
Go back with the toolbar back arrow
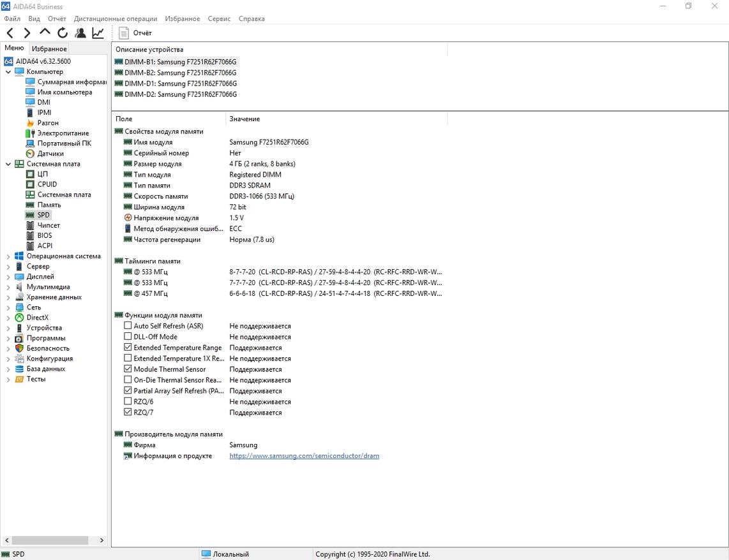[x=10, y=33]
